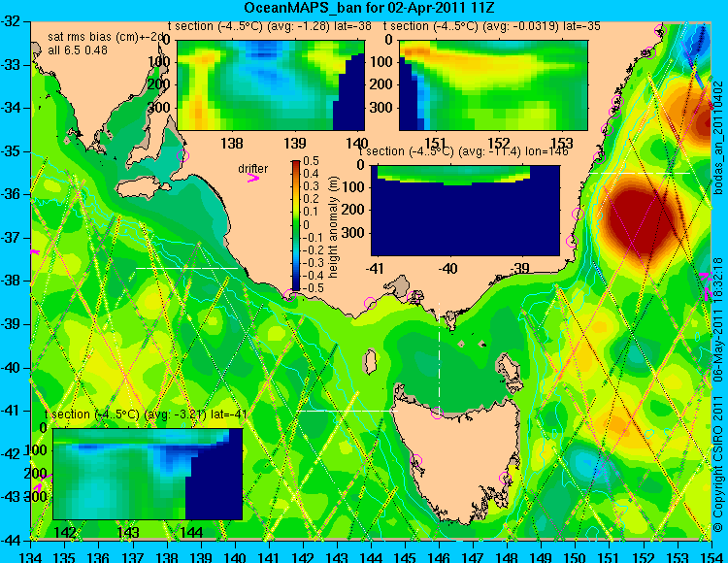The width and height of the screenshot is (728, 563).
Task: Click the 't section ... lat=-41' inset title
Action: pos(146,414)
